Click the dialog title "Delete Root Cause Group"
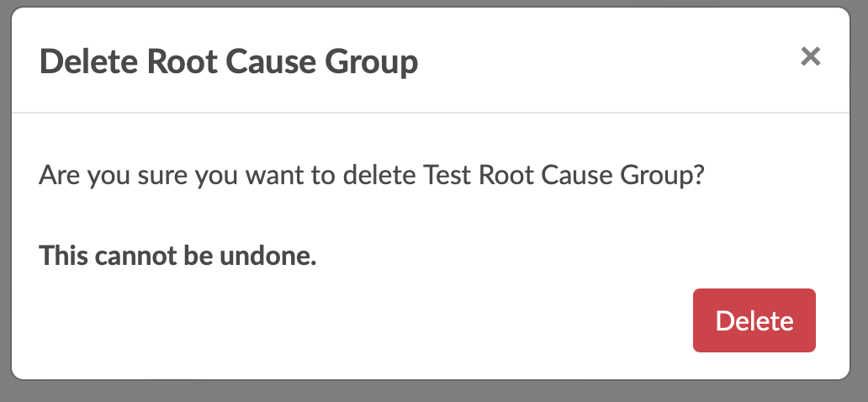The height and width of the screenshot is (402, 868). tap(229, 61)
